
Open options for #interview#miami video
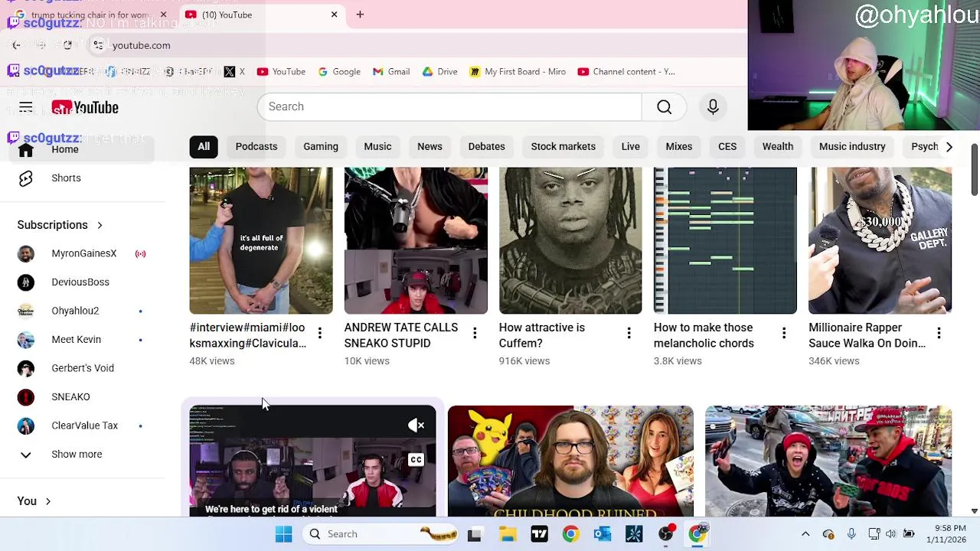[x=320, y=333]
